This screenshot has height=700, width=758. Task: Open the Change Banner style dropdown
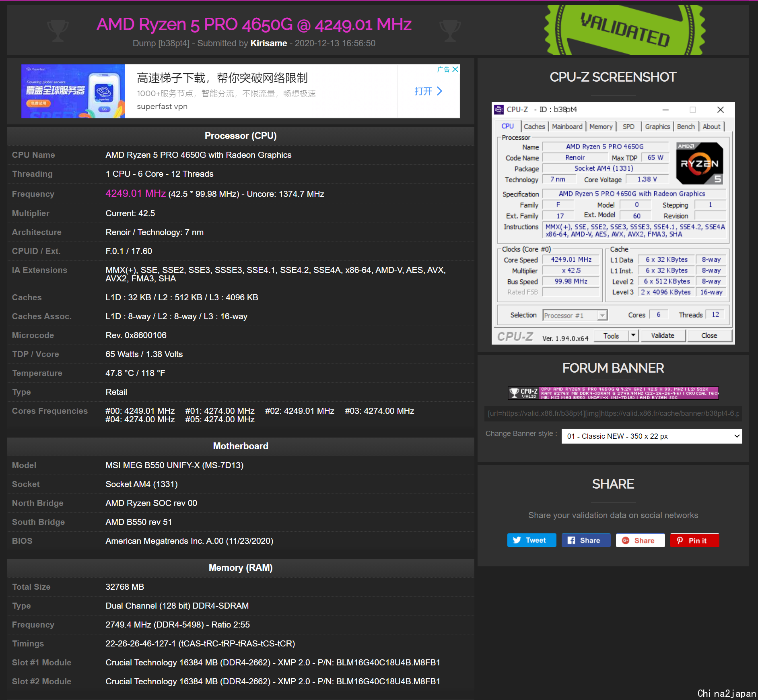point(652,436)
